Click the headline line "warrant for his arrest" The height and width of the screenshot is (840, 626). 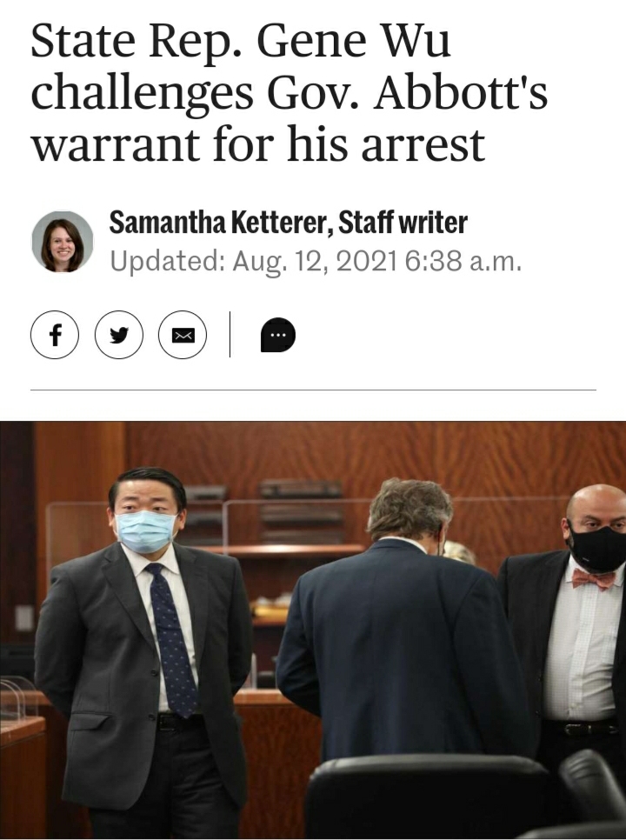pos(258,144)
